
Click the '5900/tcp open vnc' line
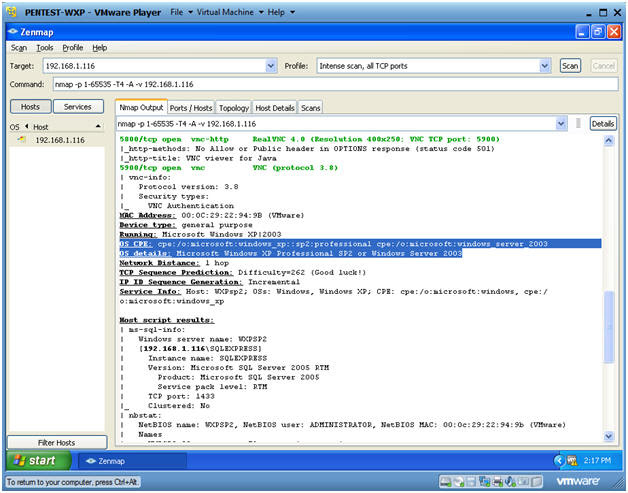(x=229, y=167)
